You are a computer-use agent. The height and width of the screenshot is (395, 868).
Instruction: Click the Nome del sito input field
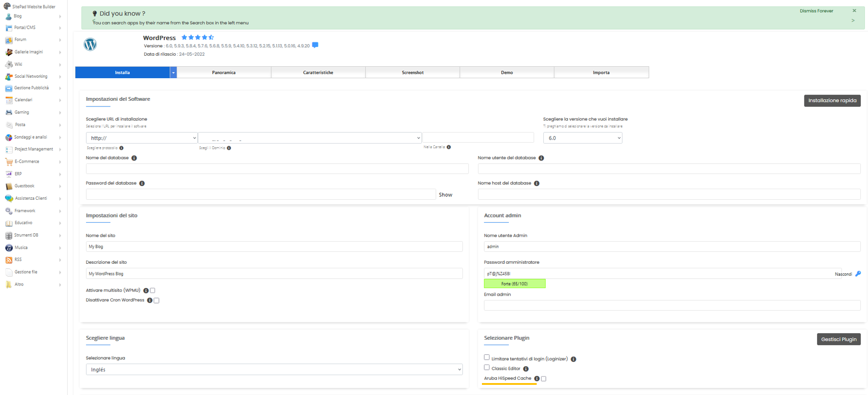274,247
